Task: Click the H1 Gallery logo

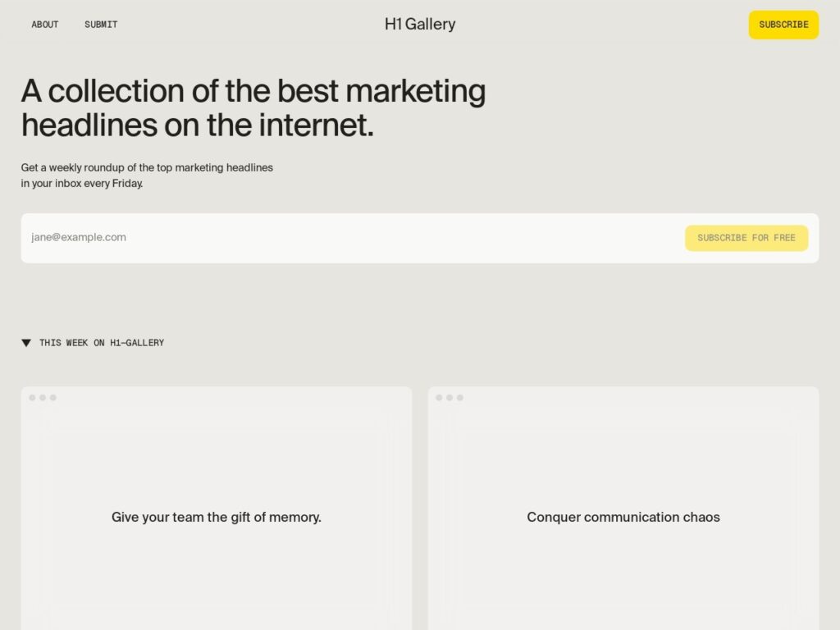Action: coord(420,24)
